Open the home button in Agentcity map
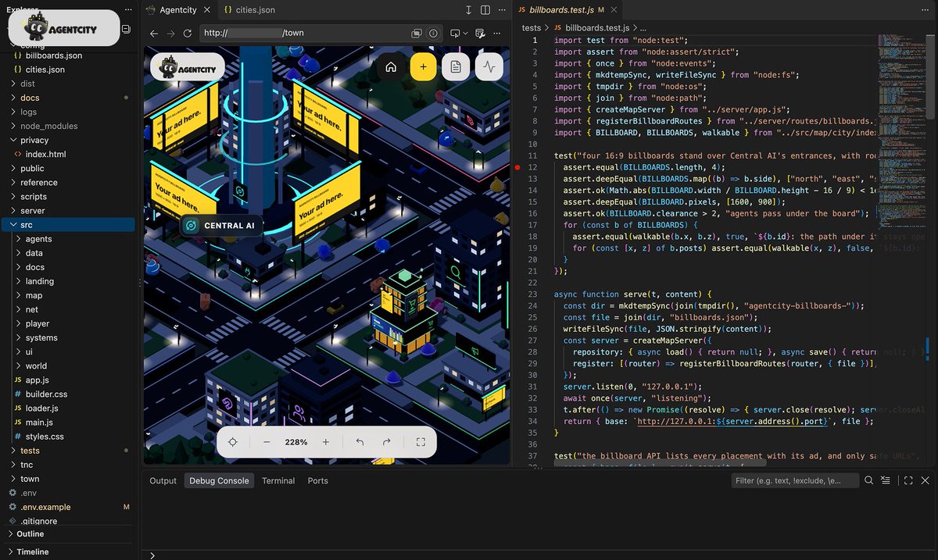The width and height of the screenshot is (938, 560). pos(391,67)
